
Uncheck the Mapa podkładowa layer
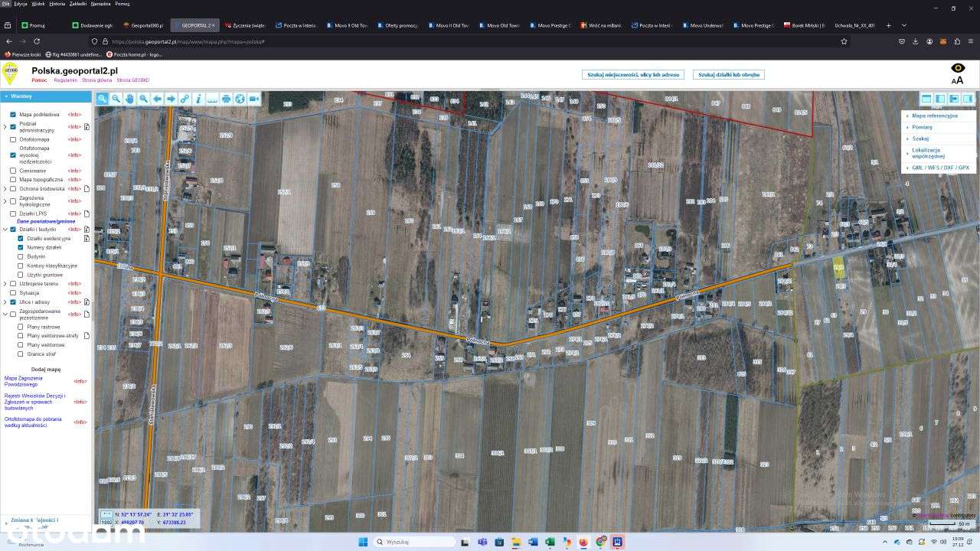(x=13, y=114)
